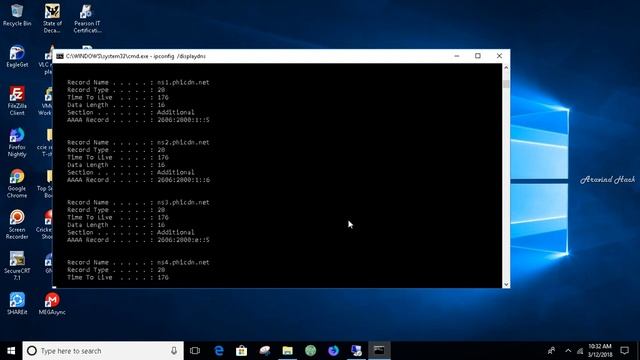Maximize the cmd.exe window
This screenshot has height=360, width=640.
478,56
